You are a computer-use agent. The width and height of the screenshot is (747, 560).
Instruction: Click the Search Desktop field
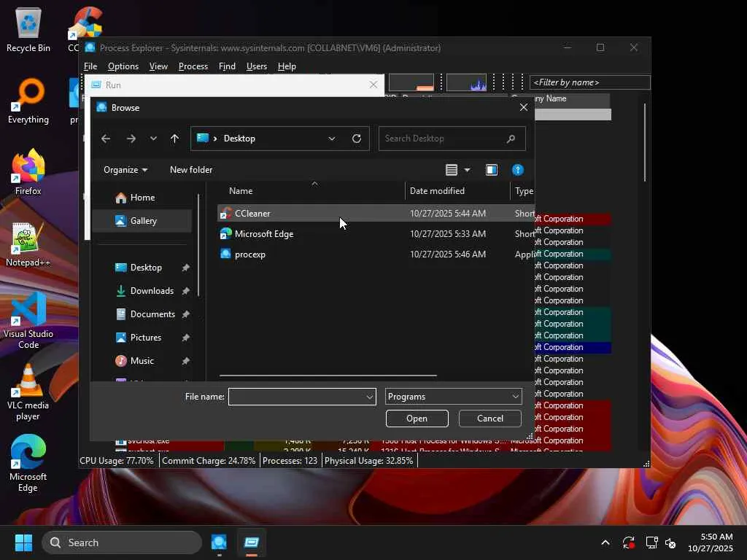pyautogui.click(x=452, y=139)
